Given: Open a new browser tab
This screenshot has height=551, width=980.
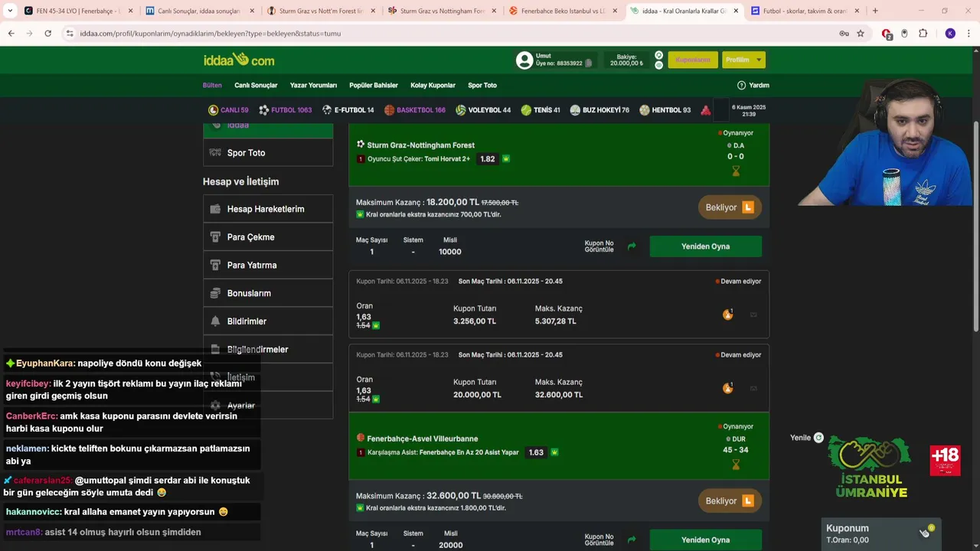Looking at the screenshot, I should click(x=875, y=11).
